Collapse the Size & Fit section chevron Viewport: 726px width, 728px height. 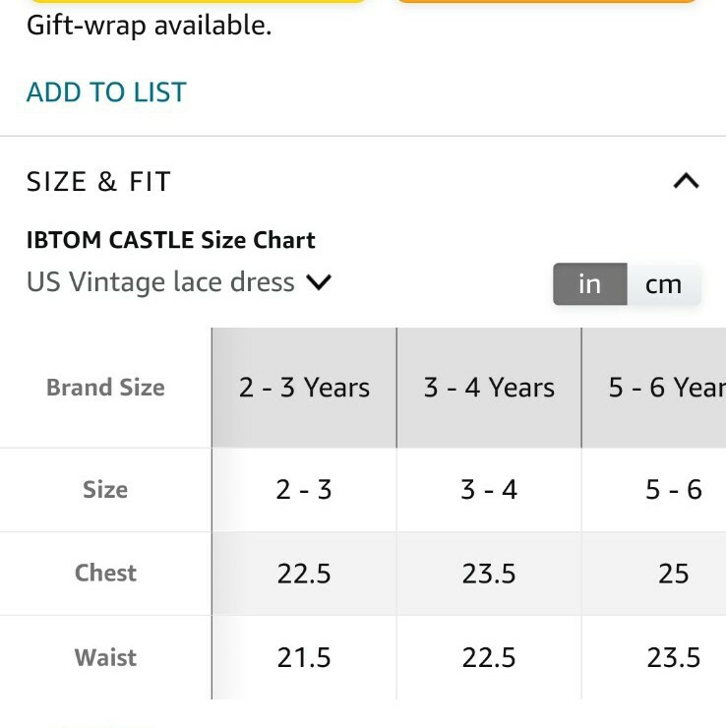pos(686,181)
